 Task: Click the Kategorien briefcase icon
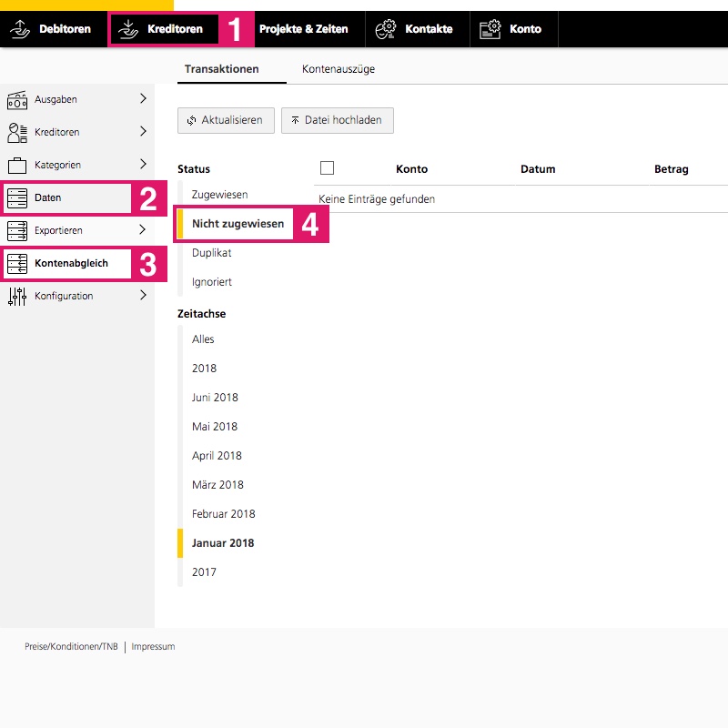coord(17,165)
